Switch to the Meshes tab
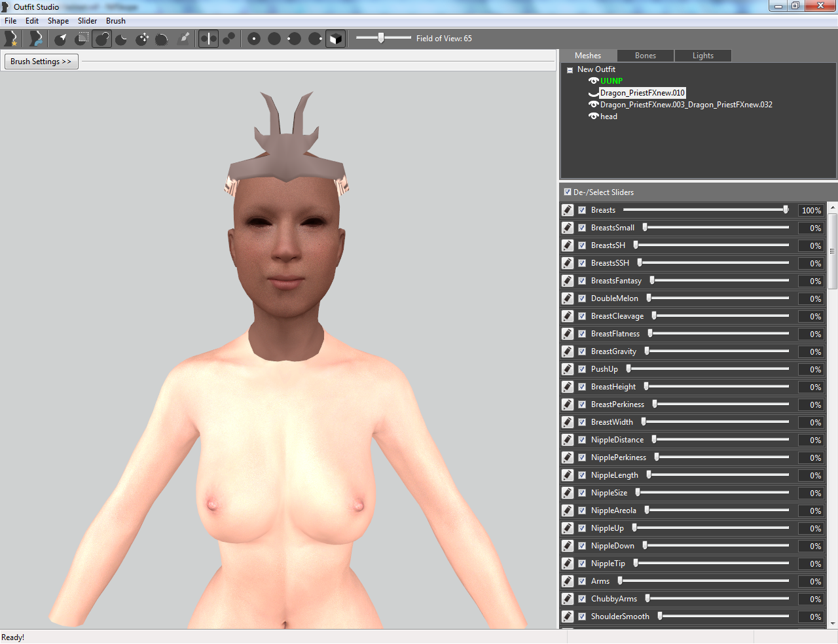Image resolution: width=838 pixels, height=644 pixels. point(588,56)
